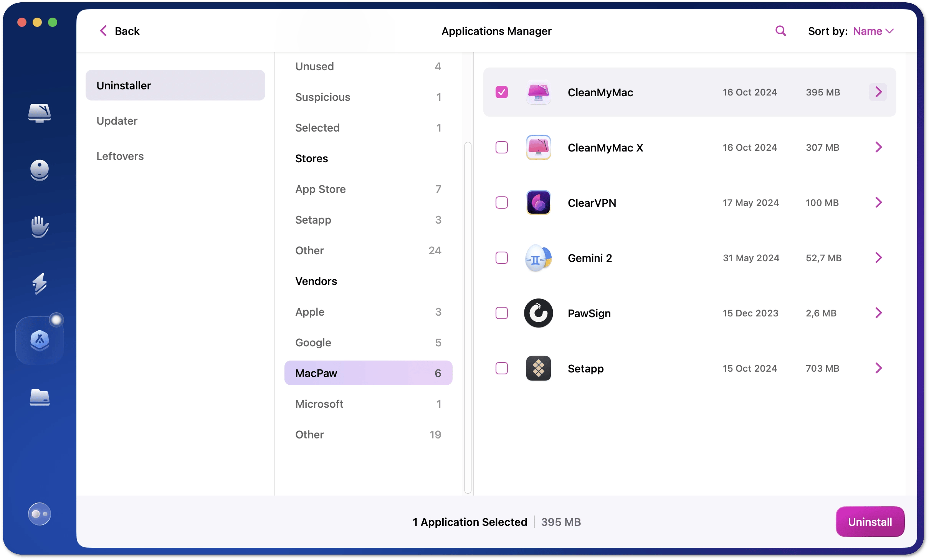Filter by App Store apps
This screenshot has width=929, height=560.
coord(368,189)
